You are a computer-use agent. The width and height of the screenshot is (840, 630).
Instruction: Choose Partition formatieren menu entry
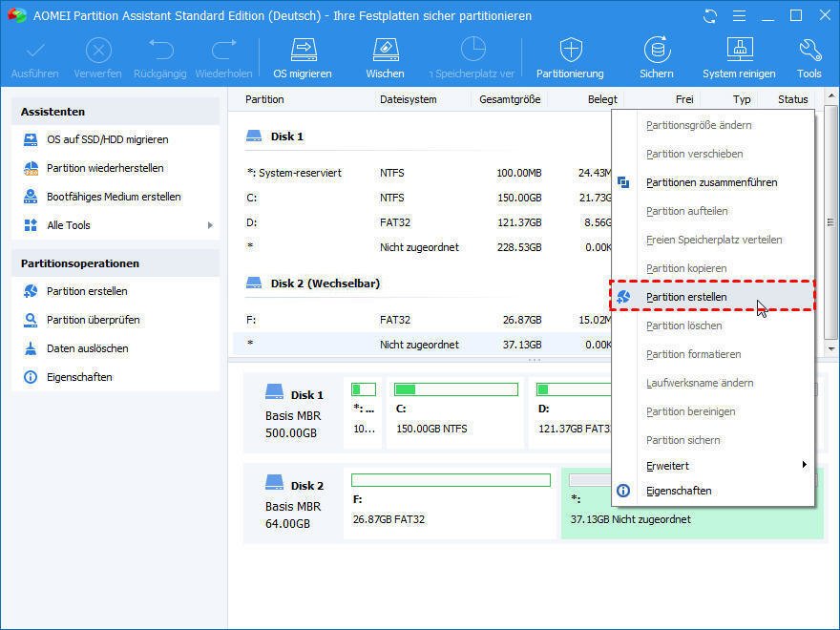tap(712, 354)
